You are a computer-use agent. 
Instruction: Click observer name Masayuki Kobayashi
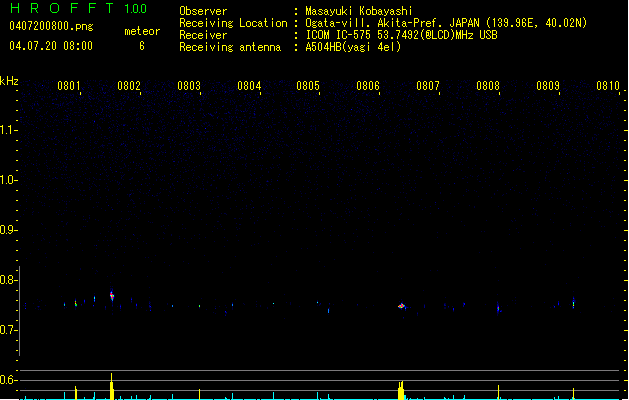(x=359, y=11)
